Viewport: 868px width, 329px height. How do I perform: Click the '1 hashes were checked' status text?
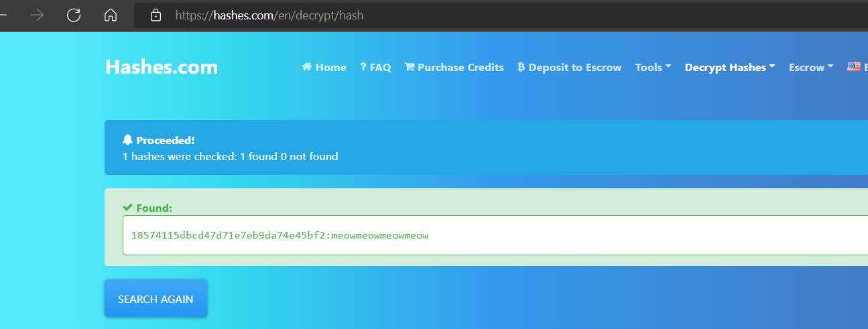[230, 157]
